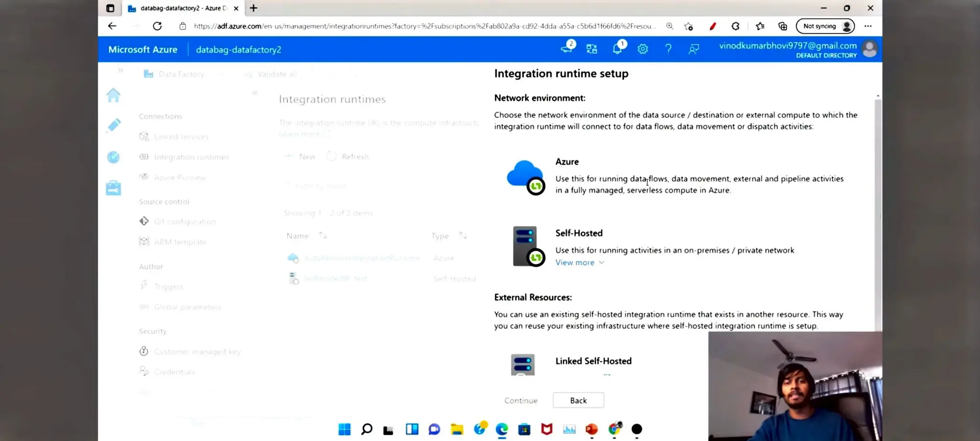Open the Manage toolbox icon
980x441 pixels.
tap(113, 188)
